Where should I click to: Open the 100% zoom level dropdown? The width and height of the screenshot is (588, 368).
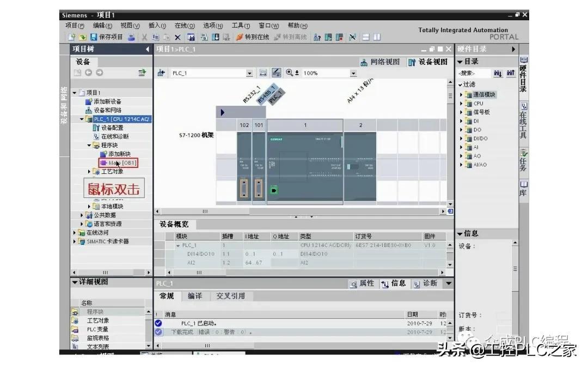pyautogui.click(x=353, y=73)
